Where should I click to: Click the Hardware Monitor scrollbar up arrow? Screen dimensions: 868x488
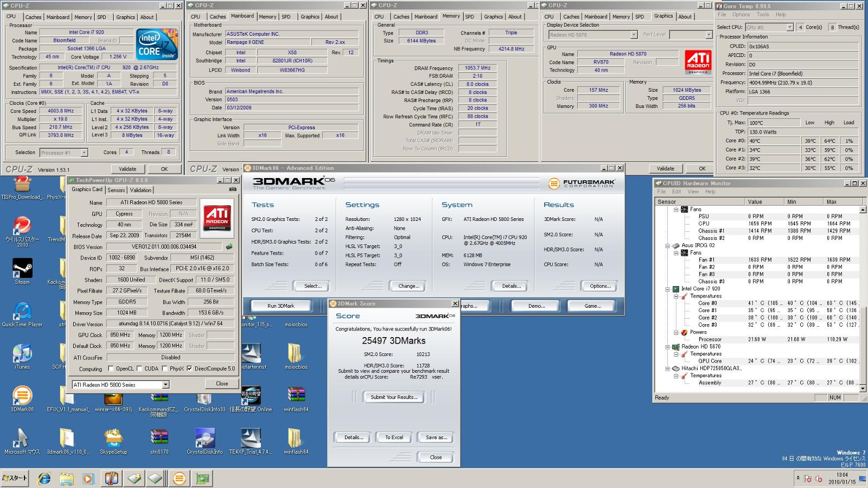point(863,210)
